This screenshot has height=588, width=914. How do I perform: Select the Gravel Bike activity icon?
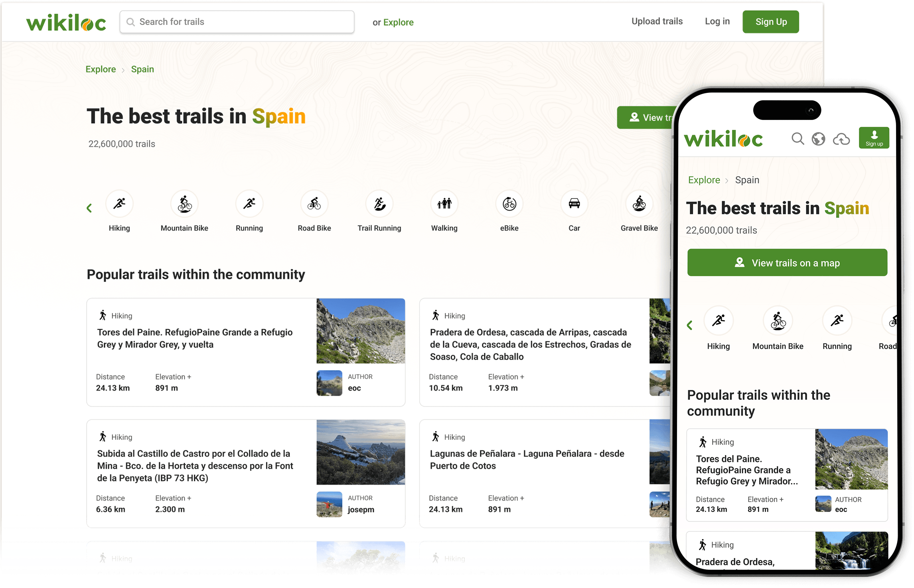[x=639, y=204]
